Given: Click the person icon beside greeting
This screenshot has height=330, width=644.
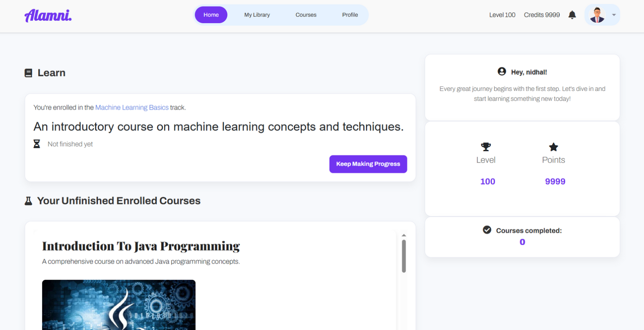Looking at the screenshot, I should 502,72.
